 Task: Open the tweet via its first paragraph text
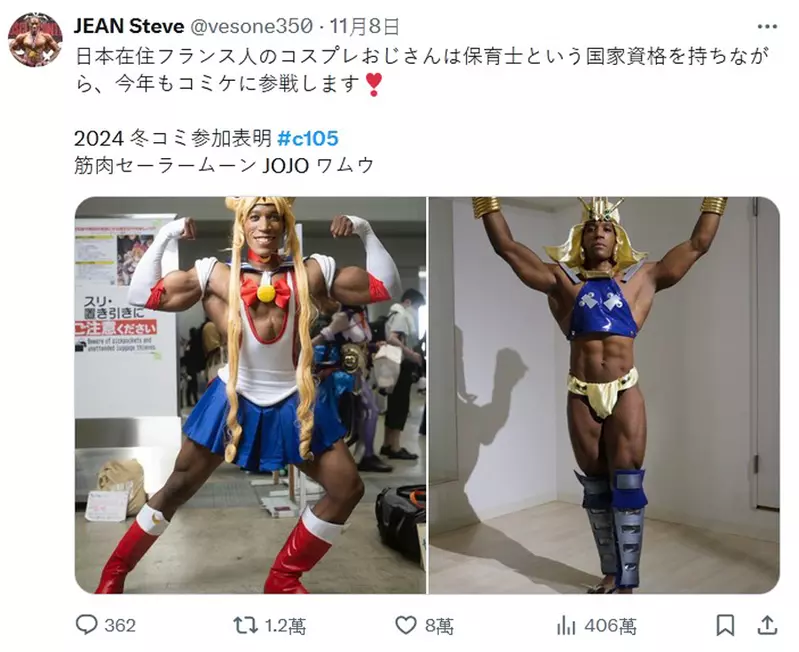click(422, 70)
